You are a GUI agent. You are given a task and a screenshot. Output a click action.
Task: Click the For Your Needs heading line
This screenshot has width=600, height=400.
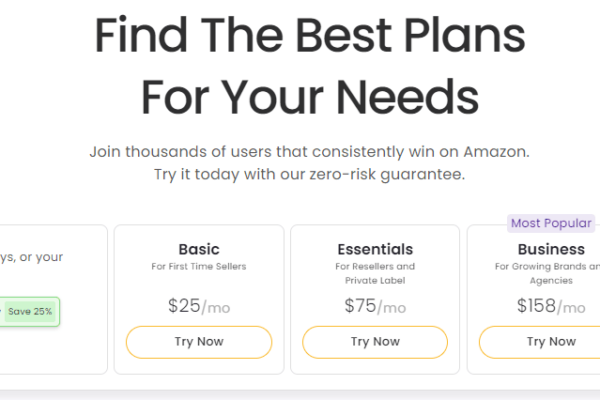[x=310, y=96]
